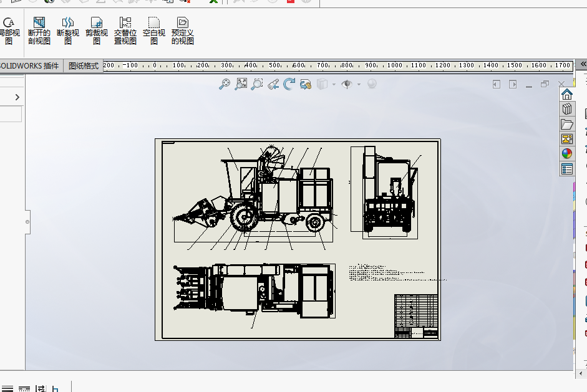Switch to the SOLIDWORKS 插件 tab
This screenshot has width=587, height=392.
pyautogui.click(x=29, y=66)
